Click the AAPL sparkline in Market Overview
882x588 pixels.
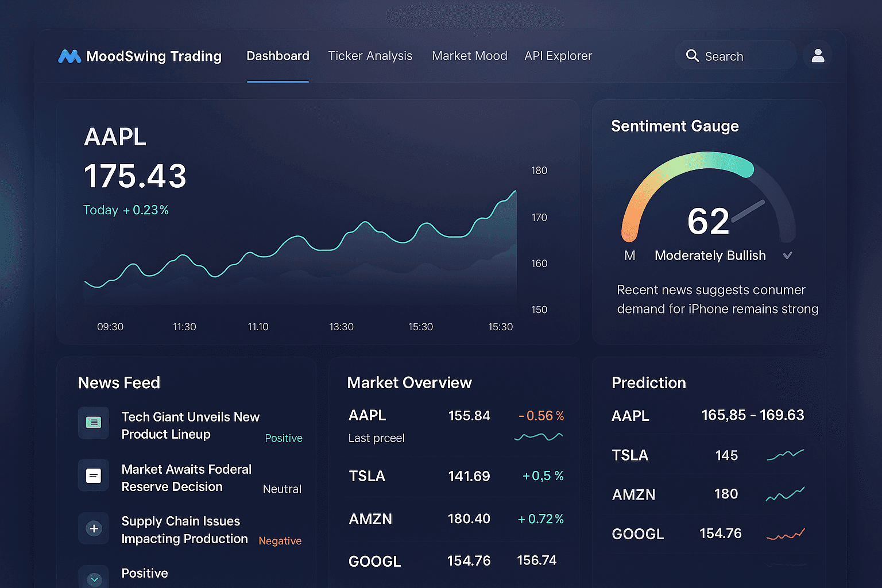click(539, 436)
